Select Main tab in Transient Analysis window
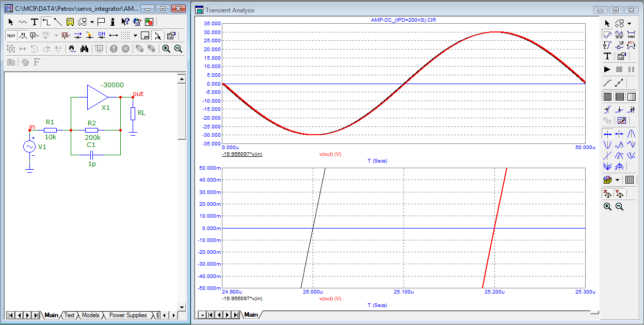Screen dimensions: 644x325 click(x=251, y=315)
